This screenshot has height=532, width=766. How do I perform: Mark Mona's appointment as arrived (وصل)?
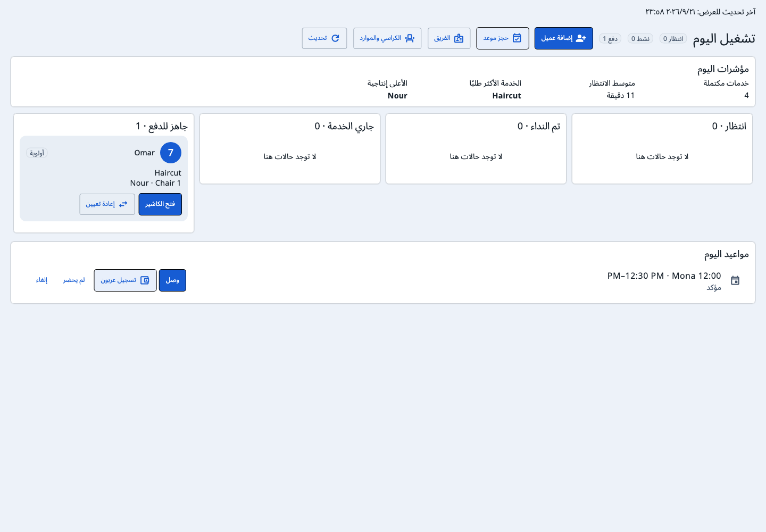point(172,280)
